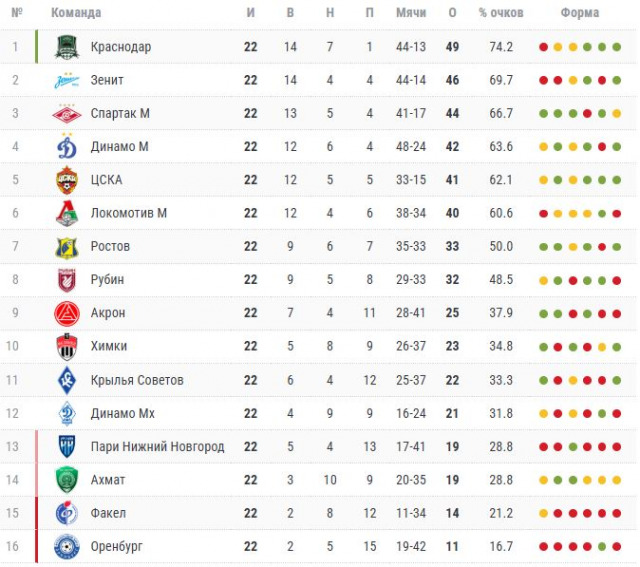Click Krasnodar's first red form dot
Image resolution: width=640 pixels, height=567 pixels.
(x=543, y=47)
